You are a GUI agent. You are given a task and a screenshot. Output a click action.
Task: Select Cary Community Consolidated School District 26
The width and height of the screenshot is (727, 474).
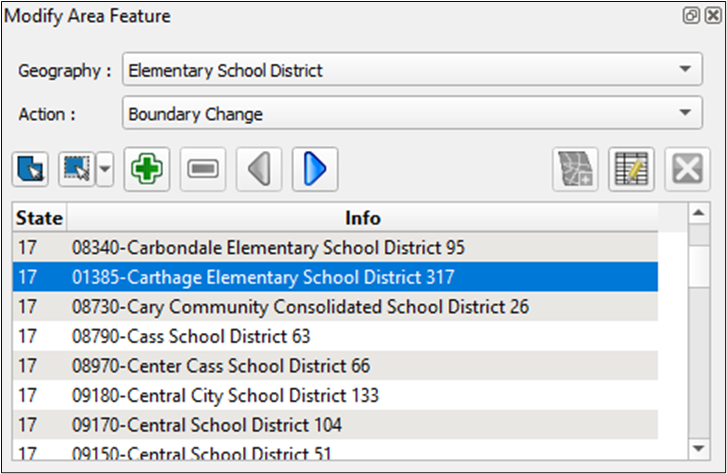300,306
